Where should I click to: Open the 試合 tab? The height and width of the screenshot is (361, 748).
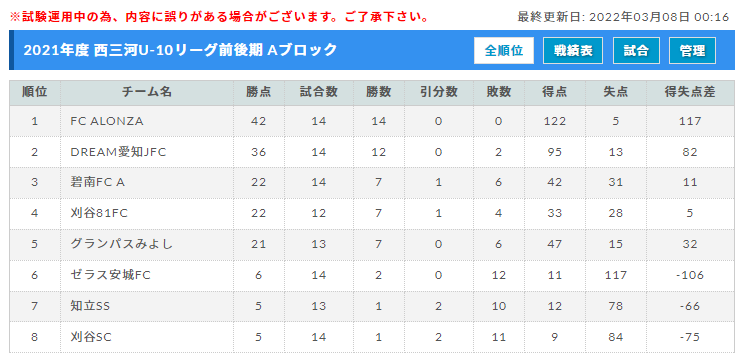click(636, 51)
